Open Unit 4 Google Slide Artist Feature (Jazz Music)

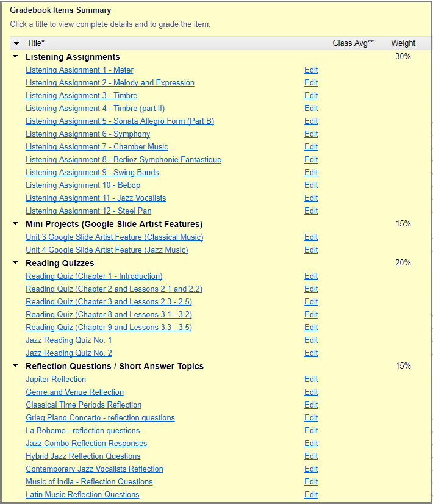107,250
